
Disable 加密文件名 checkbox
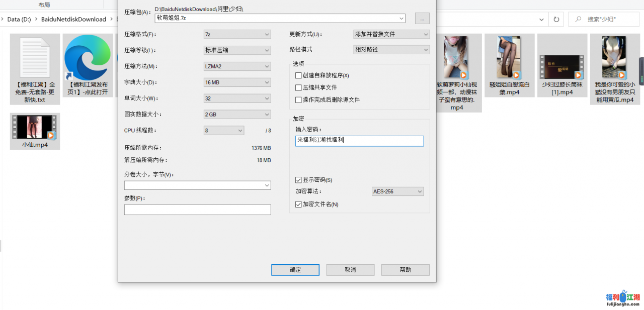point(299,204)
